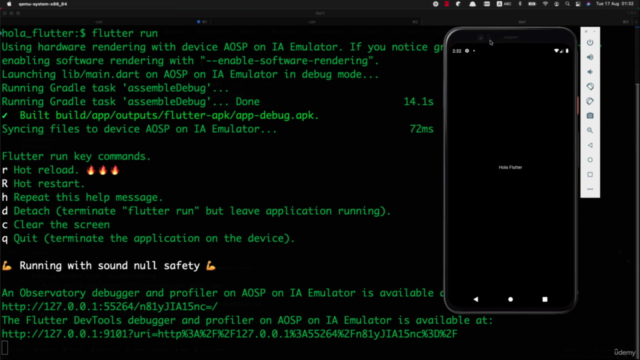Rotate emulator right using second rotate icon
The image size is (640, 360).
coord(590,101)
